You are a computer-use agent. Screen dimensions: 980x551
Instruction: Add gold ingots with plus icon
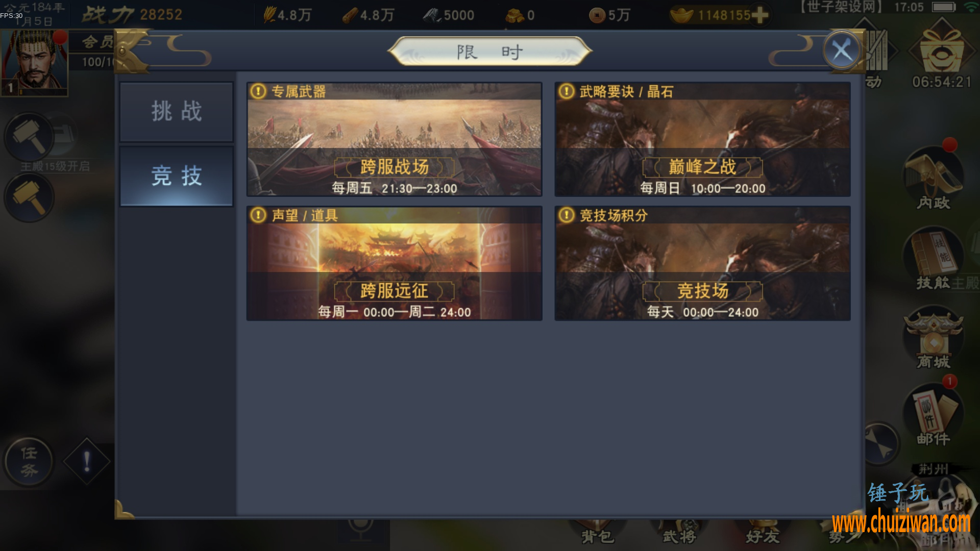tap(760, 15)
